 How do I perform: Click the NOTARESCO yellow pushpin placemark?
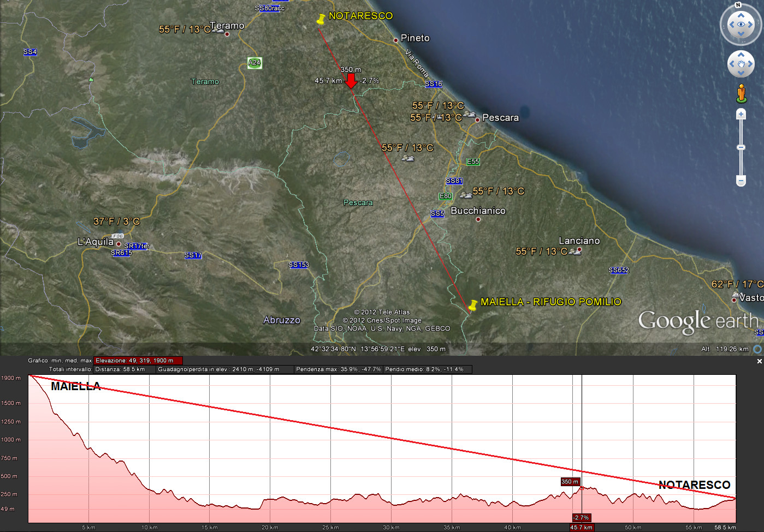[x=321, y=19]
